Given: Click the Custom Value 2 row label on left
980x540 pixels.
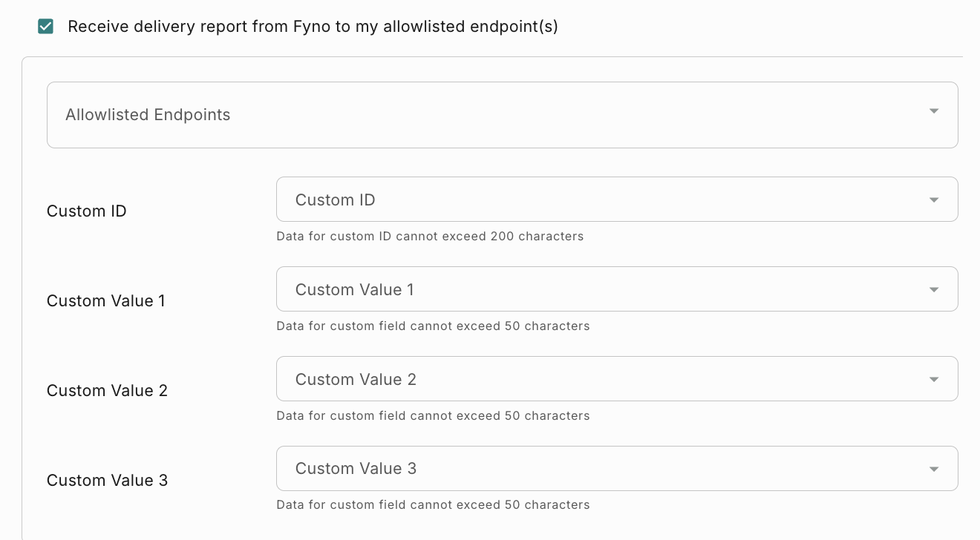Looking at the screenshot, I should (107, 391).
